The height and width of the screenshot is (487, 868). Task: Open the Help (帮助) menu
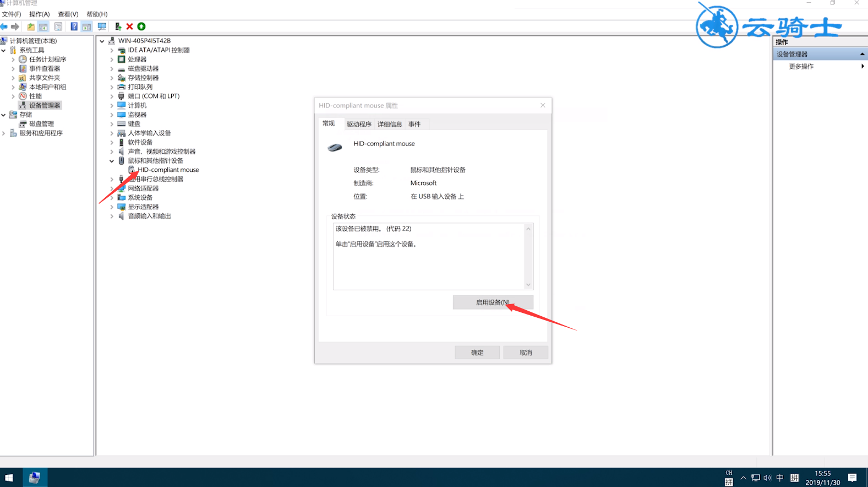97,14
